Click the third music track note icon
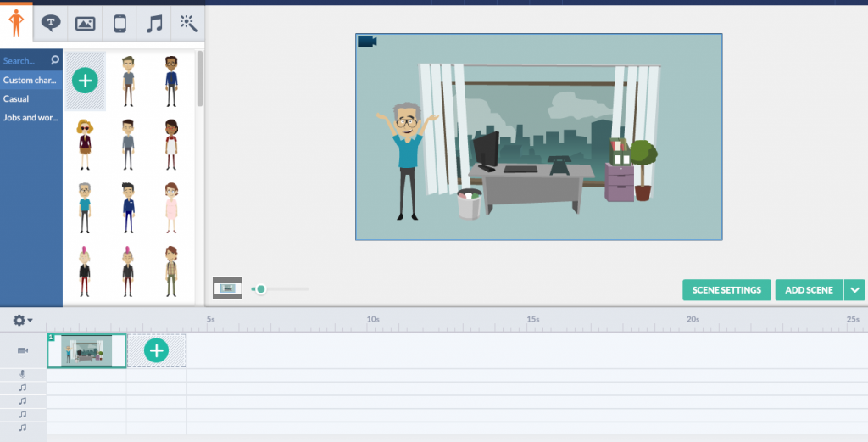Viewport: 868px width, 442px height. tap(23, 414)
